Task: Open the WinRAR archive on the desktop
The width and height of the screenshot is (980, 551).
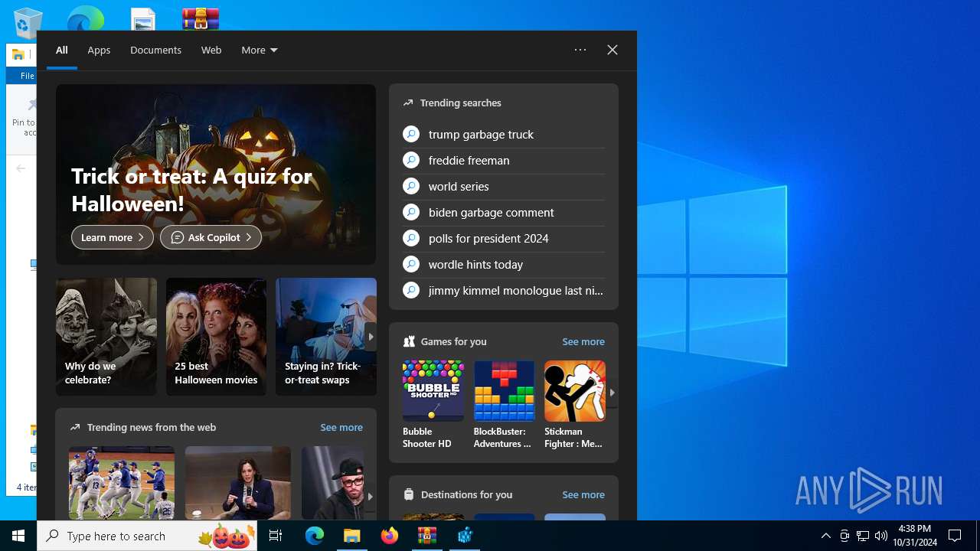Action: coord(201,18)
